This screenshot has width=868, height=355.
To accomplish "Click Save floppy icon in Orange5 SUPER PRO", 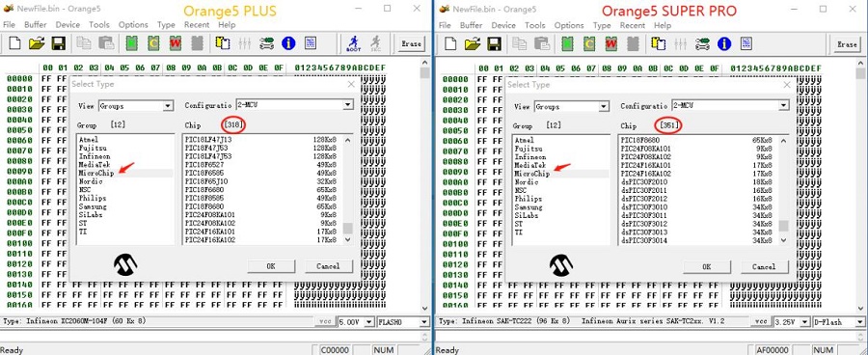I will (494, 43).
